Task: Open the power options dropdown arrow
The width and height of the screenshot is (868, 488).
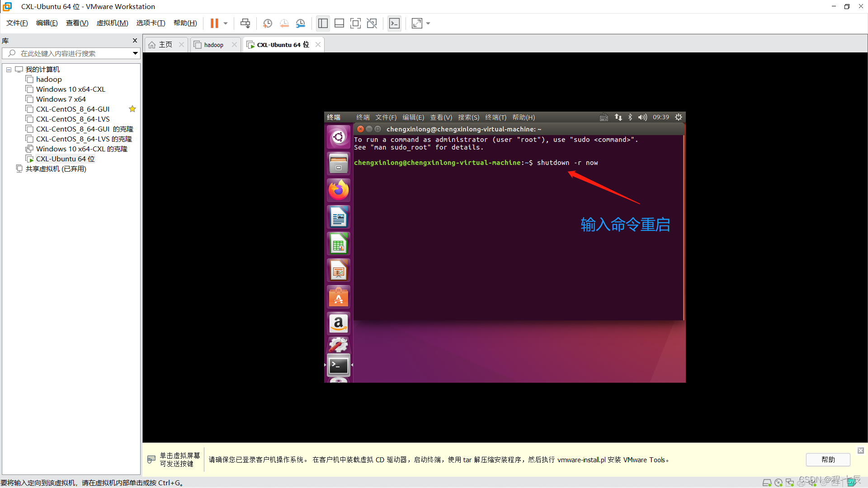Action: [225, 23]
